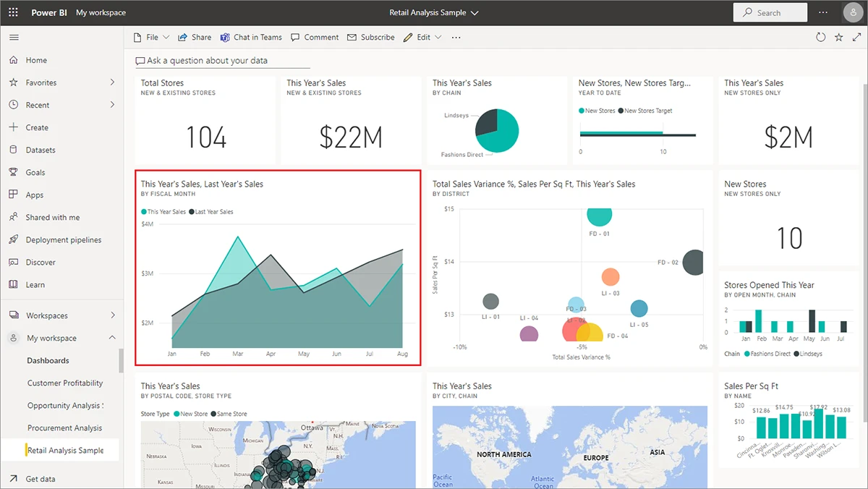This screenshot has width=868, height=489.
Task: Open Deployment pipelines from the sidebar
Action: click(x=12, y=239)
